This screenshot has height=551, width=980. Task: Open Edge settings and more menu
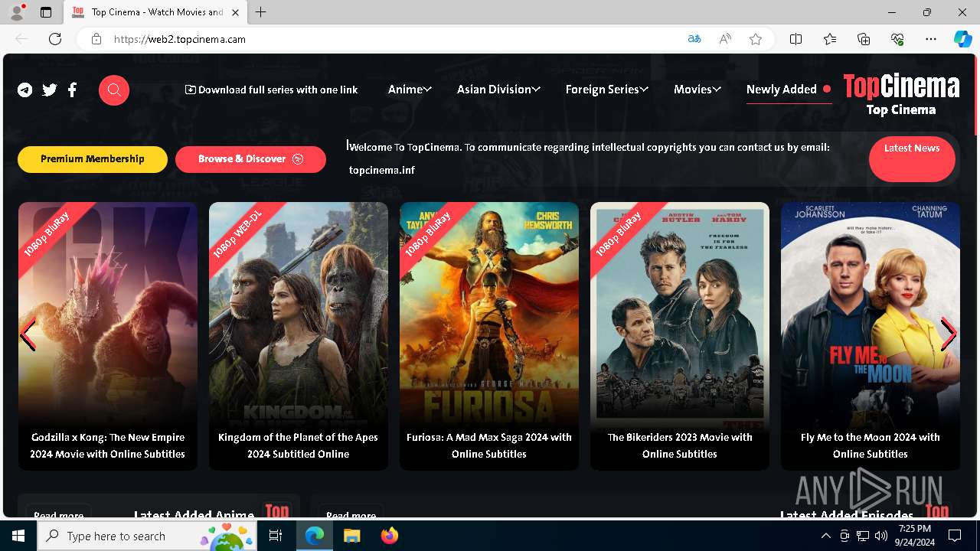[x=931, y=39]
